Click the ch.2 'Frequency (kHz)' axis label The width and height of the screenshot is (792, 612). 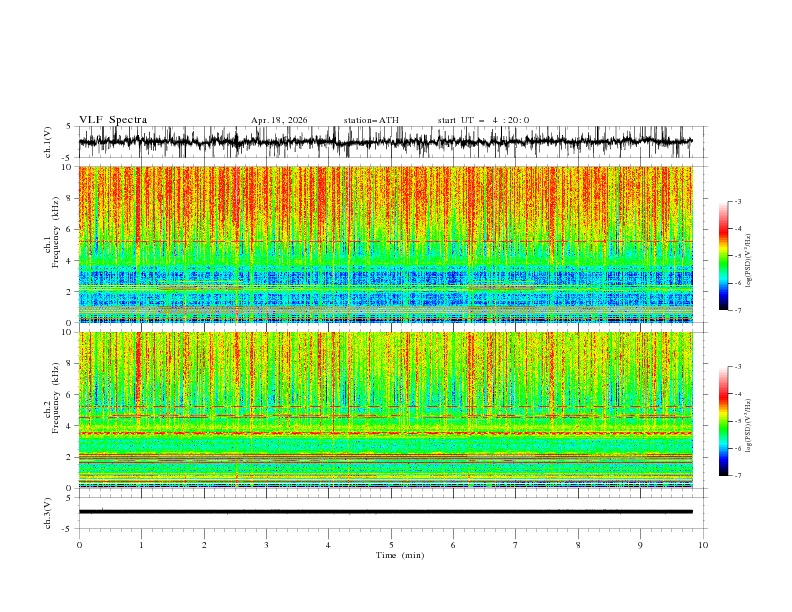pos(56,397)
